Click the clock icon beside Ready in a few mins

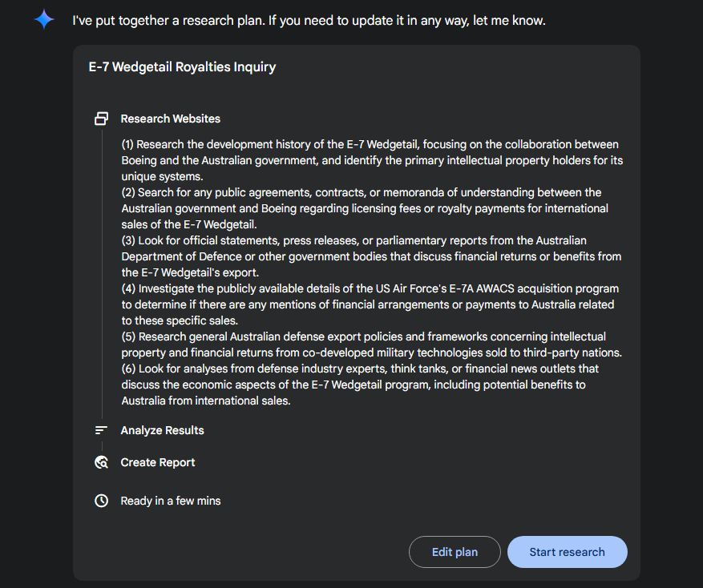point(101,501)
